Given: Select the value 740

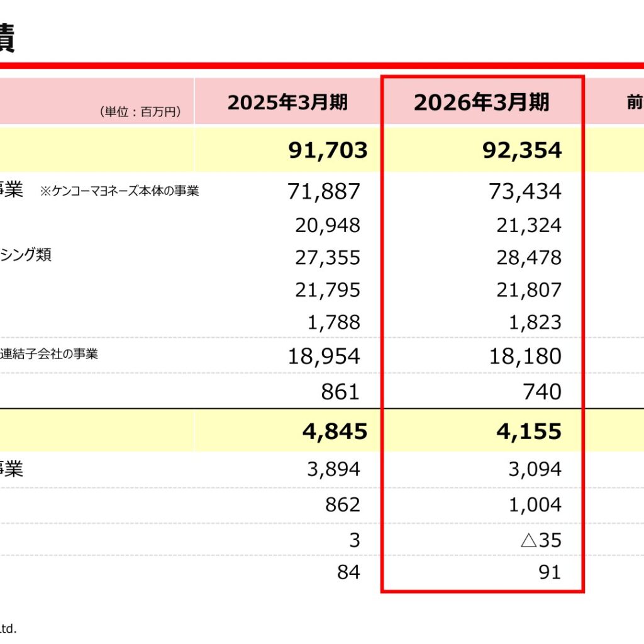Looking at the screenshot, I should (542, 392).
